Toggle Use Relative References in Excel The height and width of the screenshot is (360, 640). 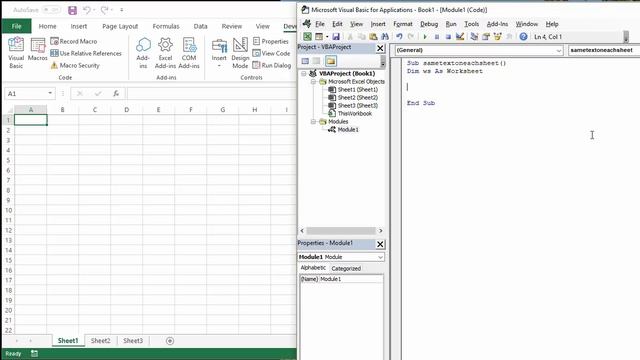click(x=86, y=53)
